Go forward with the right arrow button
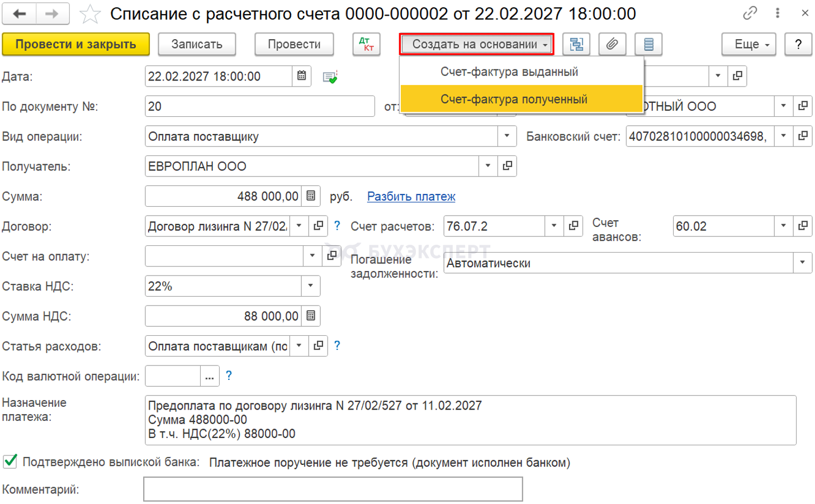Viewport: 815px width, 504px height. pos(53,14)
